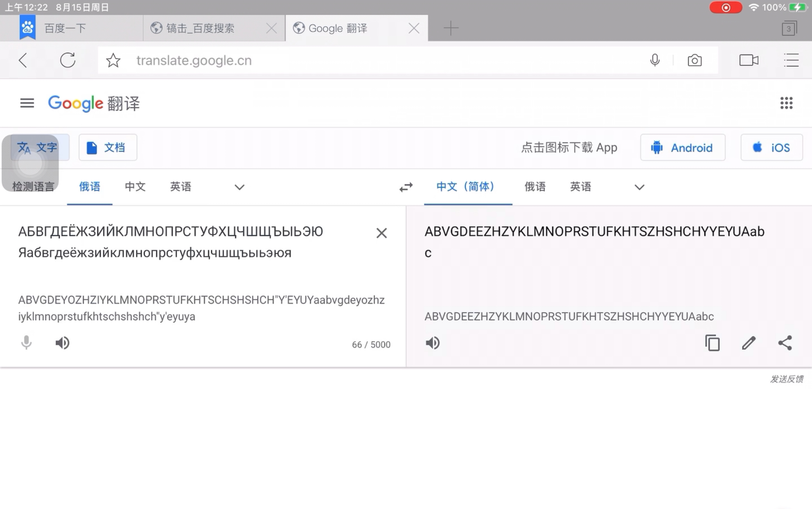Suggest an edit with pencil icon
812x509 pixels.
point(749,343)
